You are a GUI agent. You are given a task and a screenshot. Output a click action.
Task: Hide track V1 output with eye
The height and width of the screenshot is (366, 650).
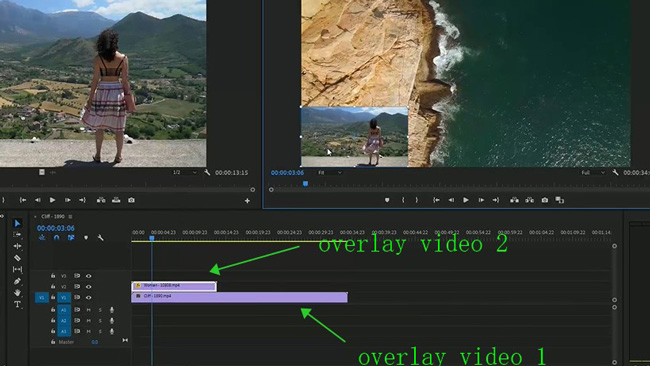pyautogui.click(x=89, y=297)
